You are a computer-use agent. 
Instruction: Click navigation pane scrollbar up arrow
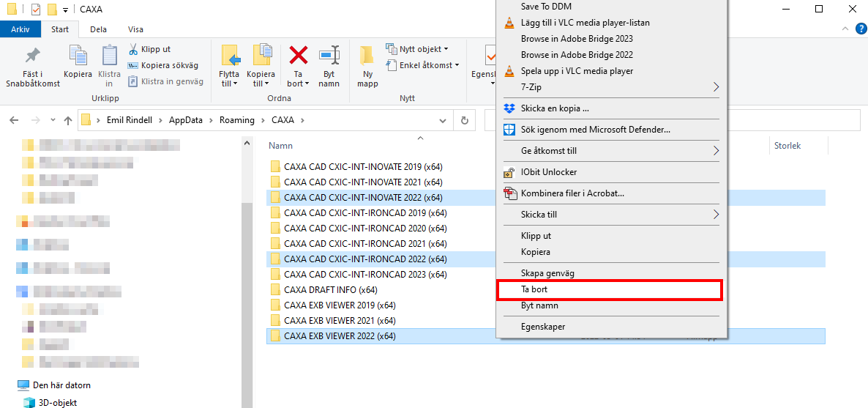pos(247,144)
